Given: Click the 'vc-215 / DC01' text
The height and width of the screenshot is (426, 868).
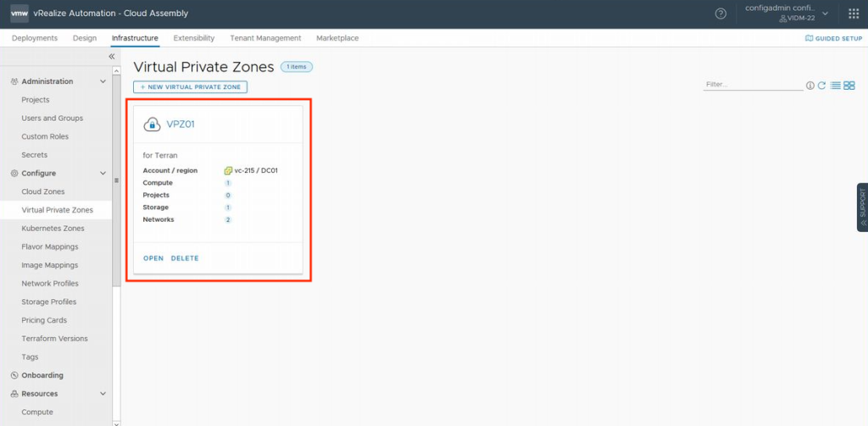Looking at the screenshot, I should 256,170.
